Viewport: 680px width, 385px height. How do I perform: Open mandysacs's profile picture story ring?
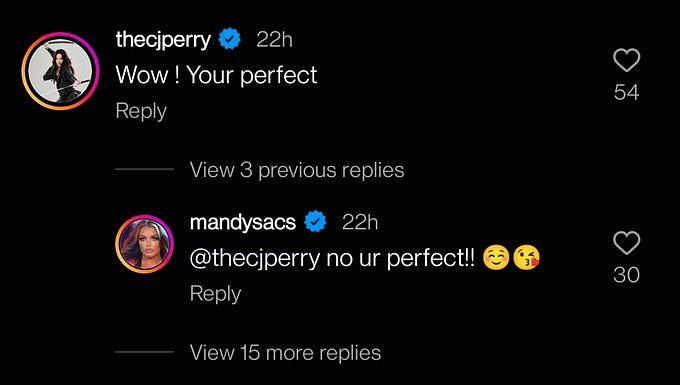[x=144, y=244]
